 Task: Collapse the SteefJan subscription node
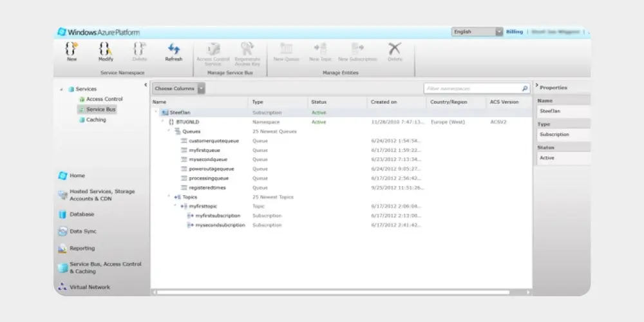coord(156,111)
